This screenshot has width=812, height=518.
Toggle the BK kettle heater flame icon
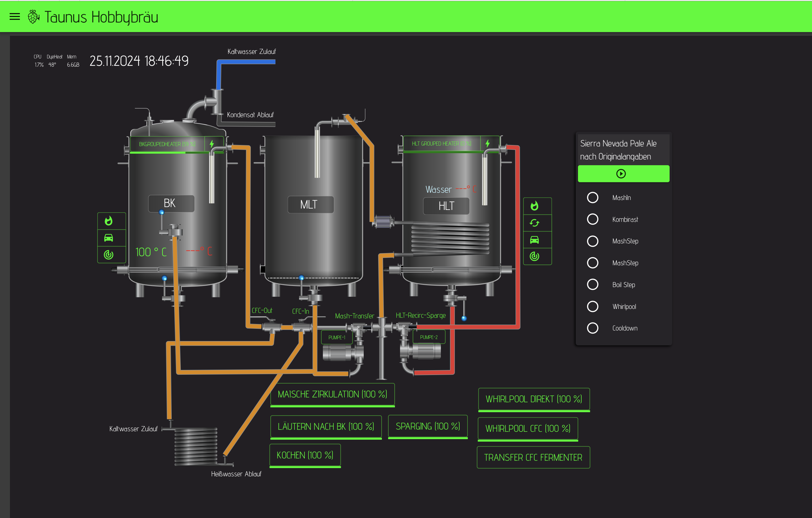109,221
